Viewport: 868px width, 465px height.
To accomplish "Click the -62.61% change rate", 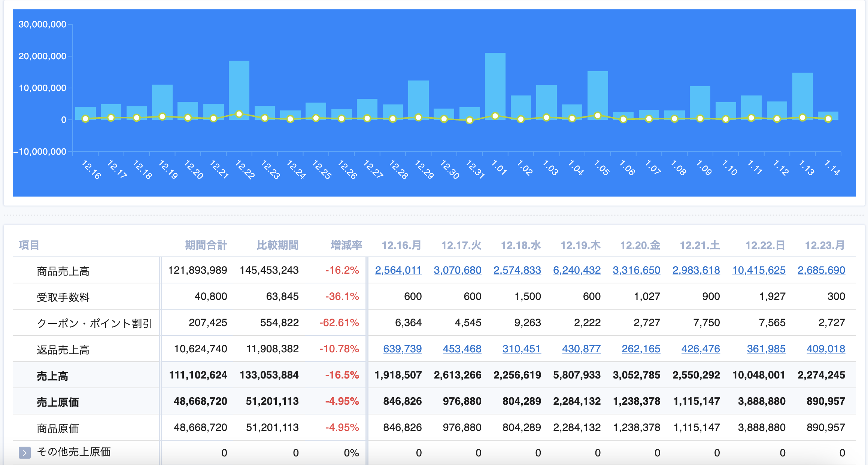I will (x=339, y=323).
